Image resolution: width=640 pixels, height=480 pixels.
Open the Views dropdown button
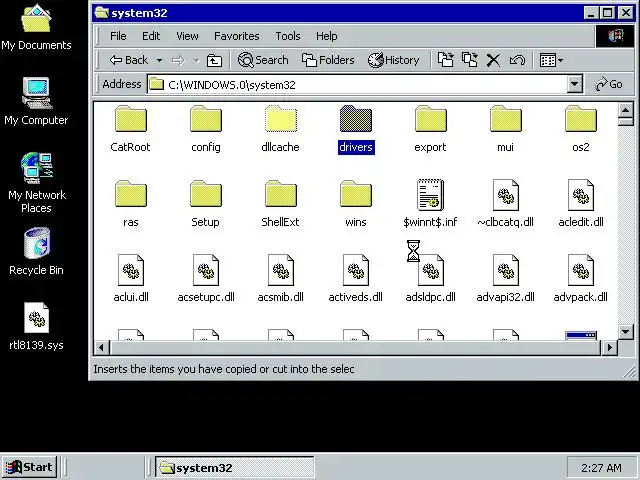click(551, 60)
